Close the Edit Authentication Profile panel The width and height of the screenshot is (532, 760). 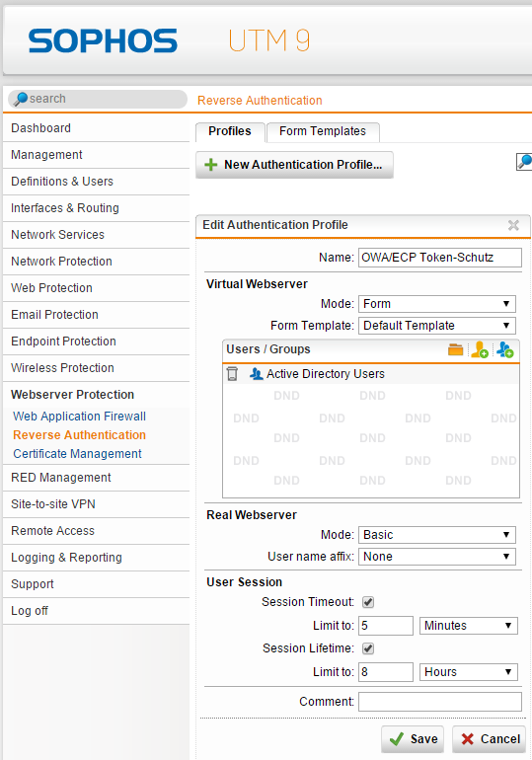(513, 225)
